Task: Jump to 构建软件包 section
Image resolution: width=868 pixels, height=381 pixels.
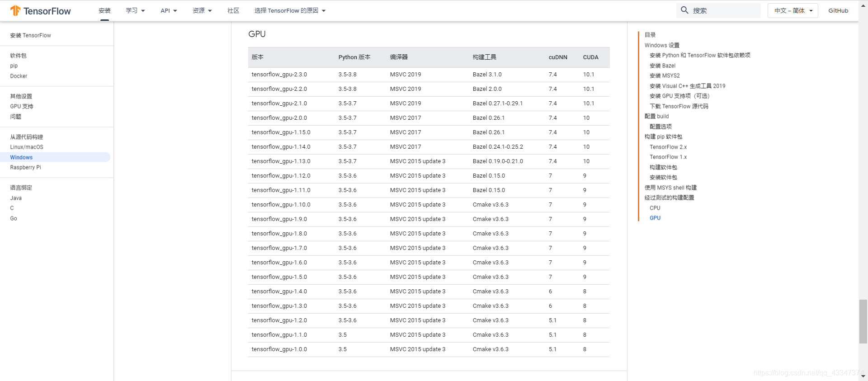Action: (x=663, y=167)
